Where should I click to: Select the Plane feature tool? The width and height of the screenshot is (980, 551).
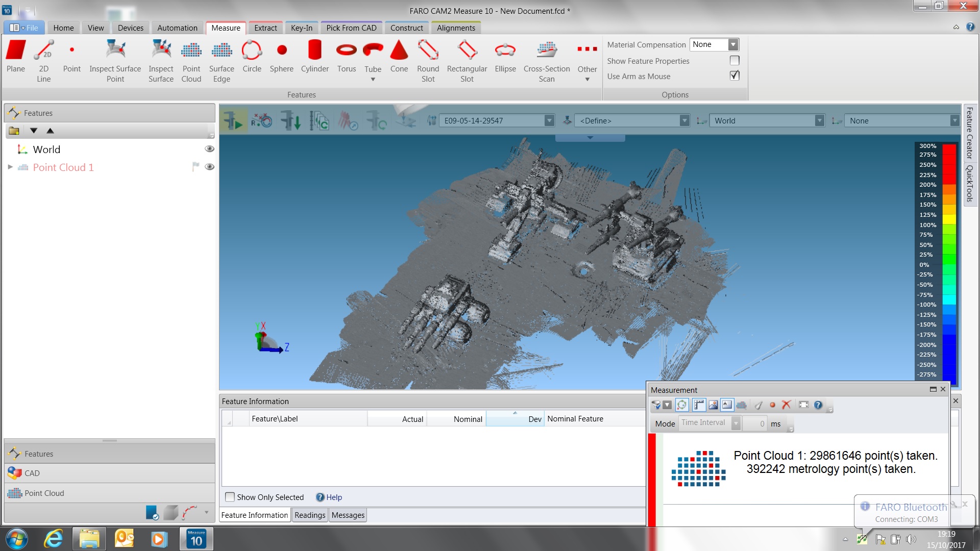16,56
